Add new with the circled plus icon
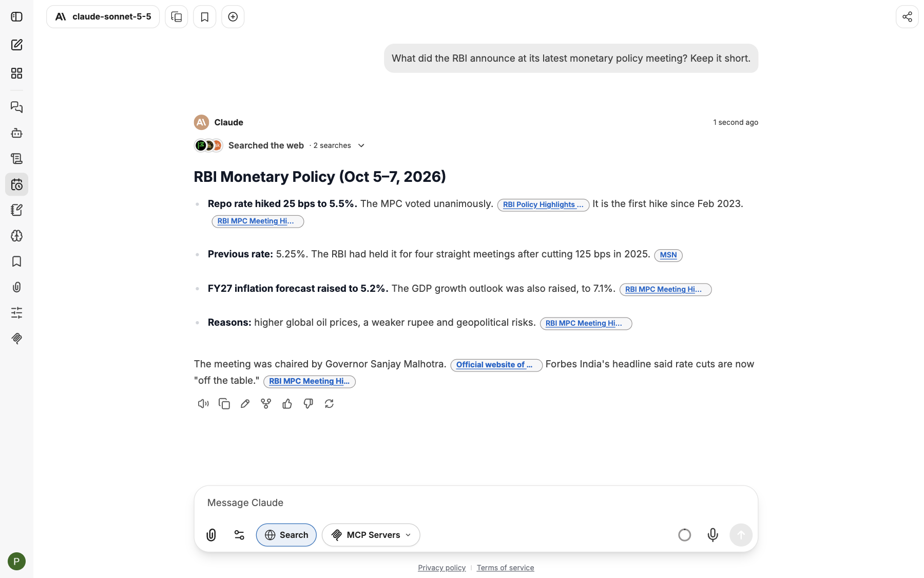Viewport: 924px width, 578px height. [233, 17]
